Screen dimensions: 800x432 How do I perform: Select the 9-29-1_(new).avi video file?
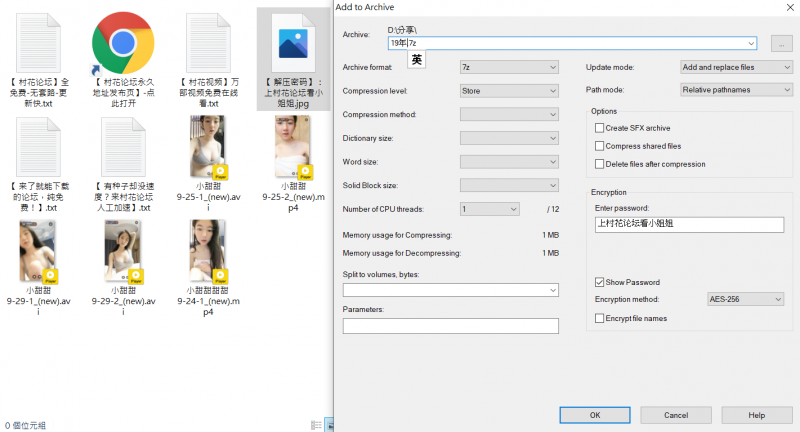38,252
